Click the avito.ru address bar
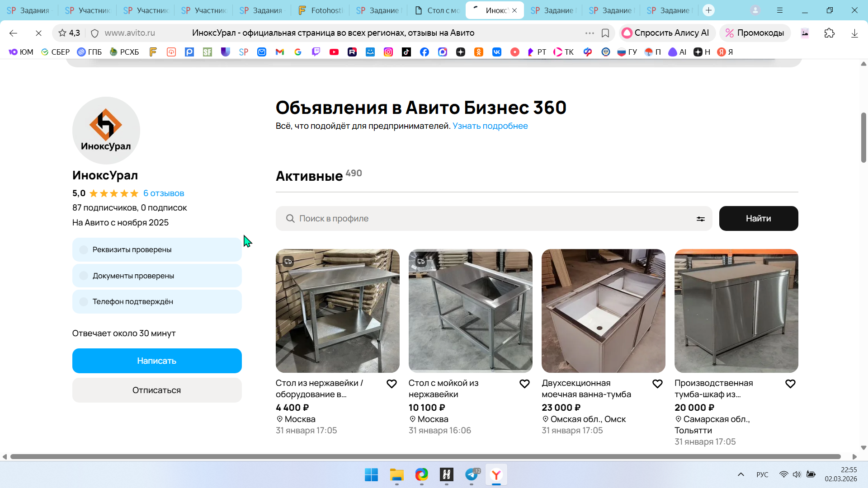Viewport: 868px width, 488px height. (x=335, y=33)
